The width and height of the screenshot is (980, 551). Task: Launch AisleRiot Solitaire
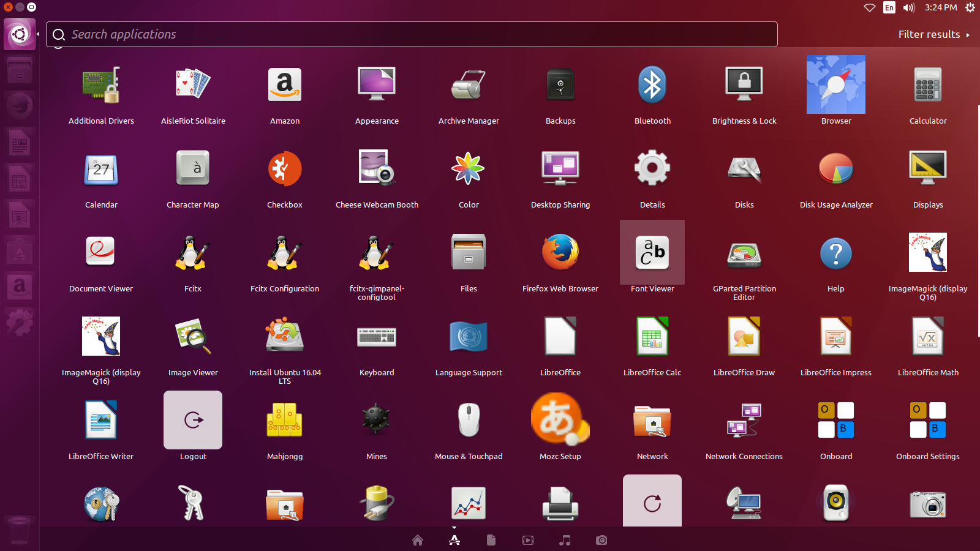point(193,84)
